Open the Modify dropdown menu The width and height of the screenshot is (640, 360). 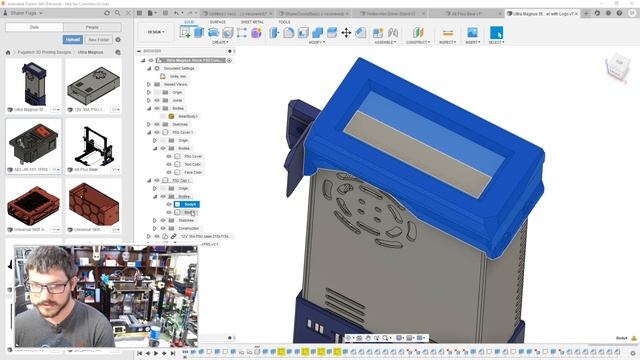click(x=316, y=42)
